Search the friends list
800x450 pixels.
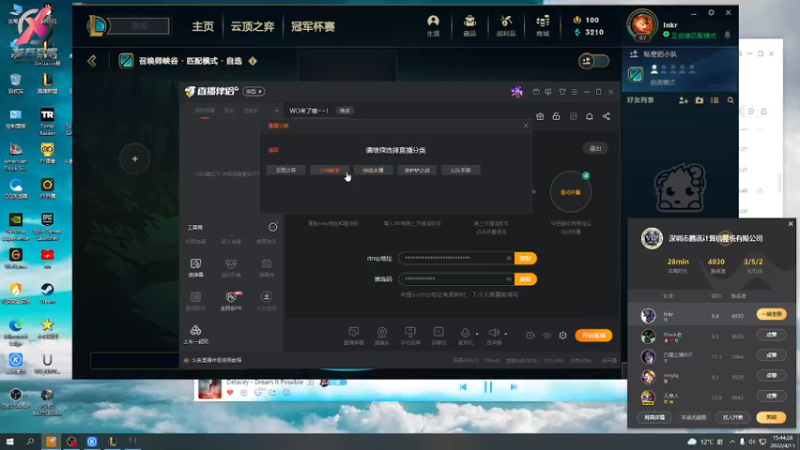tap(730, 101)
